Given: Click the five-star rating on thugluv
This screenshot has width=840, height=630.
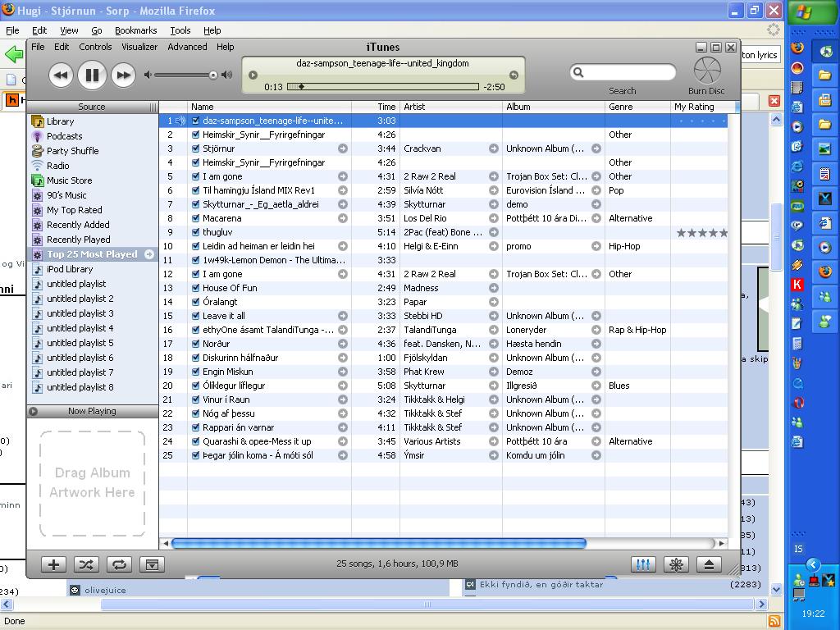Looking at the screenshot, I should point(702,232).
